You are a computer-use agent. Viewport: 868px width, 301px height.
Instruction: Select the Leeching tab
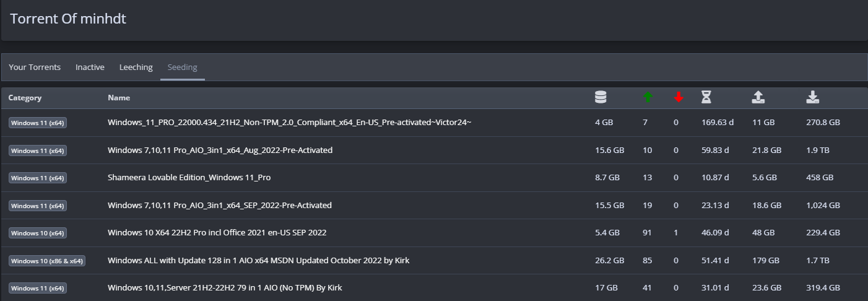[x=136, y=67]
